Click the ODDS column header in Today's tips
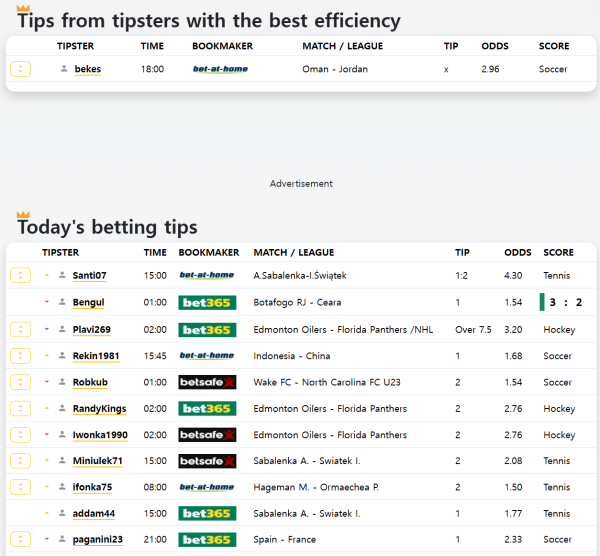600x556 pixels. pos(518,252)
